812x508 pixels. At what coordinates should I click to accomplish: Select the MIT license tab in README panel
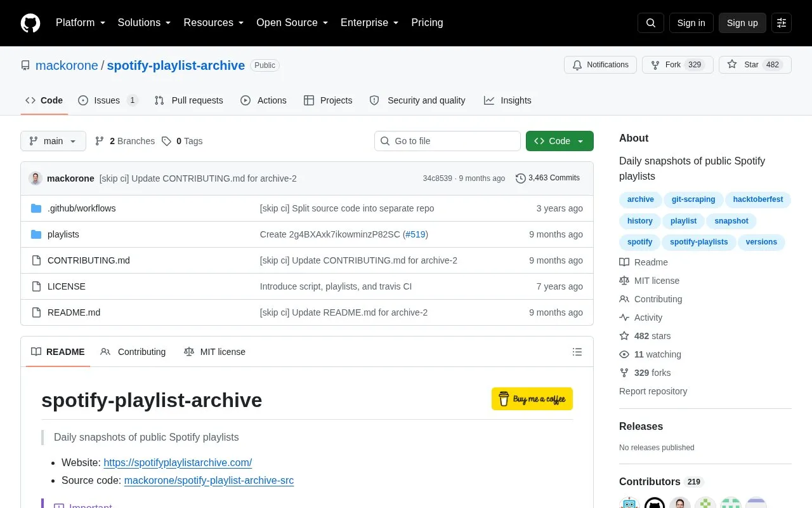click(214, 352)
